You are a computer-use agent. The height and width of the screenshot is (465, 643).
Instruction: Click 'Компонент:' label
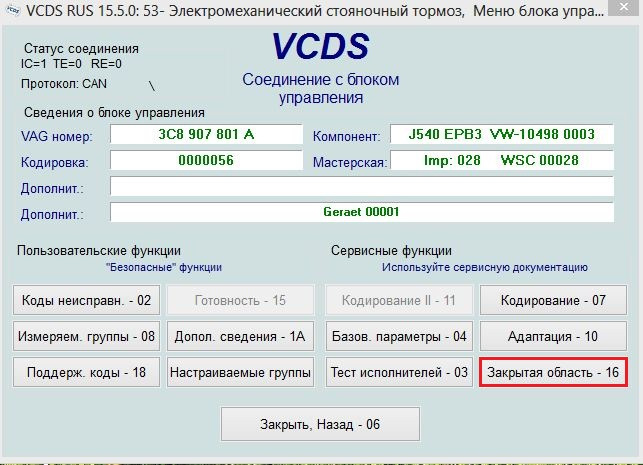[x=347, y=136]
